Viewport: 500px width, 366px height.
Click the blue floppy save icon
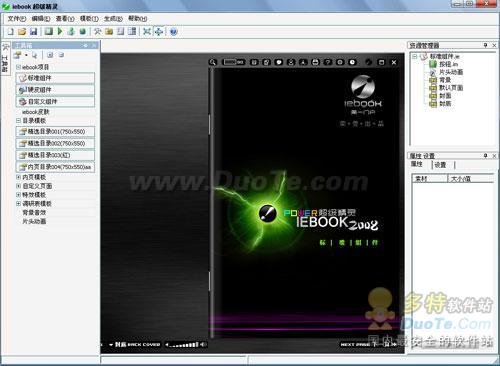[33, 32]
